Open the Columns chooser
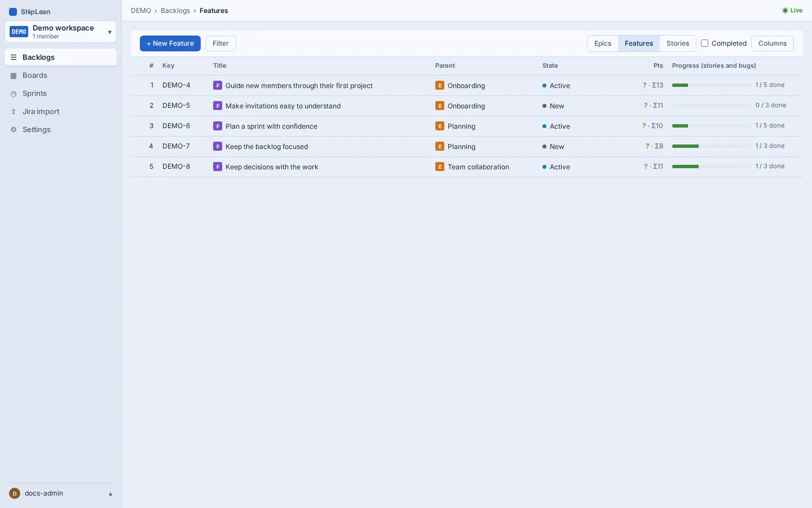Screen dimensions: 812x508 click(773, 43)
